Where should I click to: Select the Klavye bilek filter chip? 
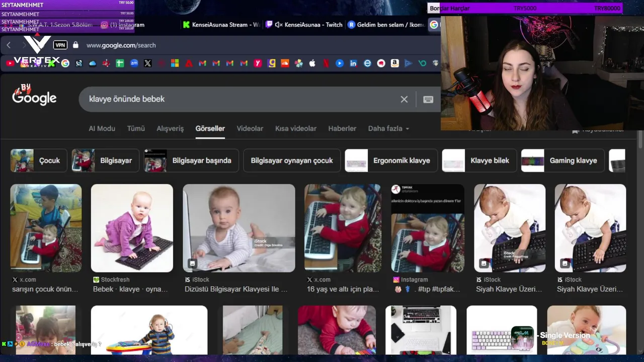(x=479, y=161)
